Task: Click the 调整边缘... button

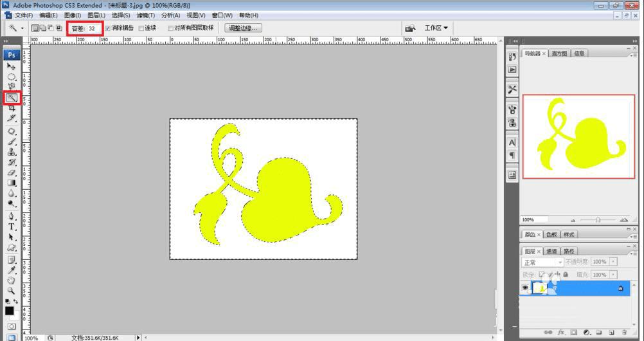Action: [243, 28]
